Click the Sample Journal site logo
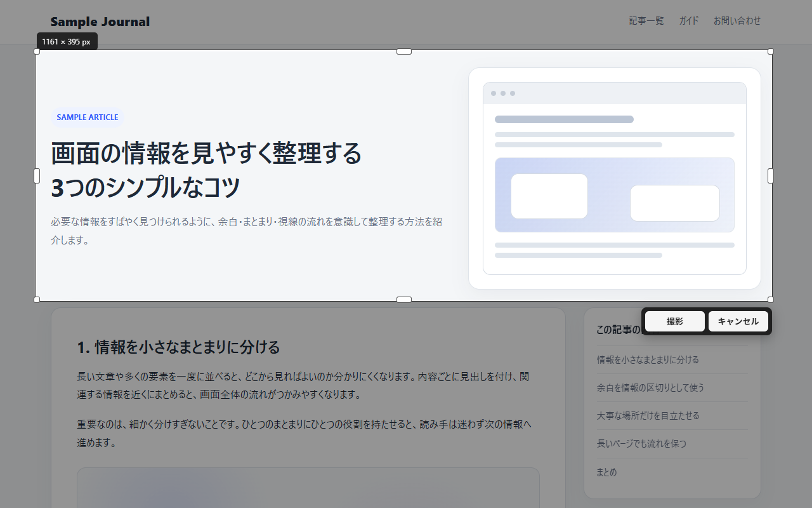This screenshot has width=812, height=508. [100, 22]
